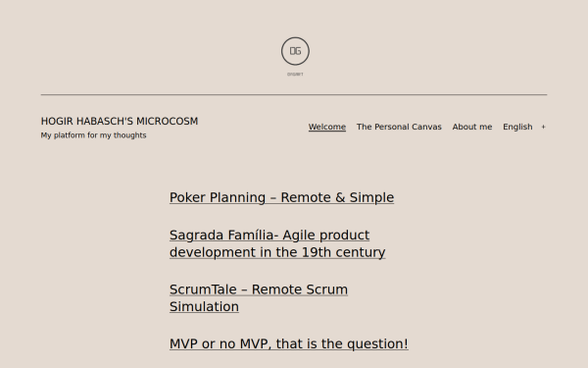Open the English language menu item
588x368 pixels.
517,127
